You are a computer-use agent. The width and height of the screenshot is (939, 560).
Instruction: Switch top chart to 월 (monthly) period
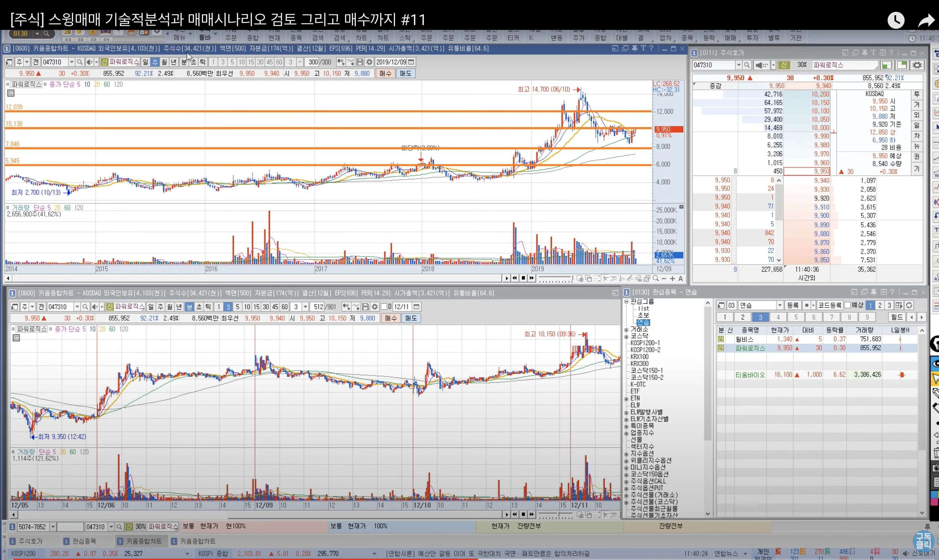(x=164, y=62)
